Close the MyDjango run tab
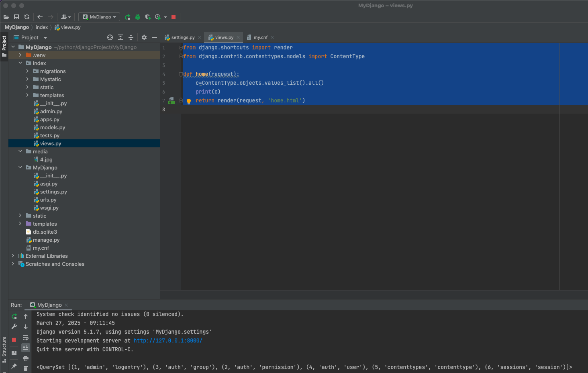The height and width of the screenshot is (373, 588). click(66, 305)
